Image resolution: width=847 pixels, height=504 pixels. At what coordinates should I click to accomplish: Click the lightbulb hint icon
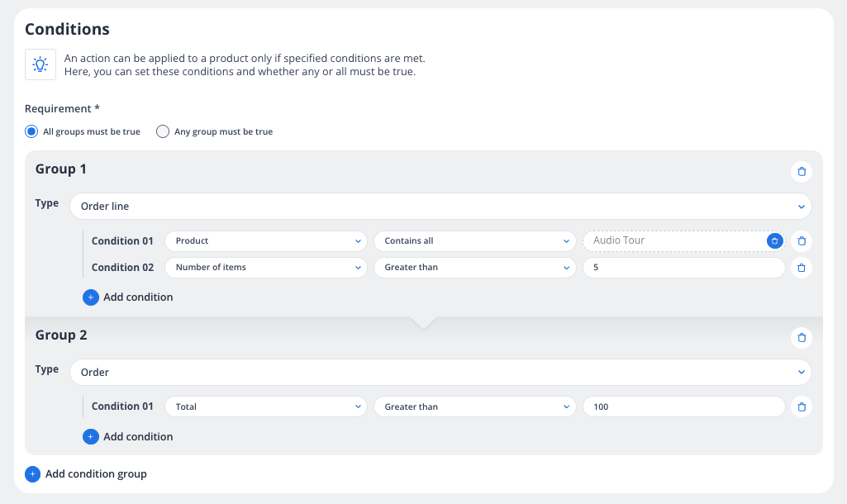40,64
